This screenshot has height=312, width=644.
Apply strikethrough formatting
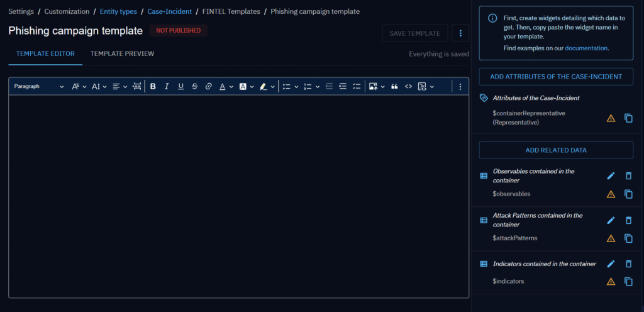point(194,87)
